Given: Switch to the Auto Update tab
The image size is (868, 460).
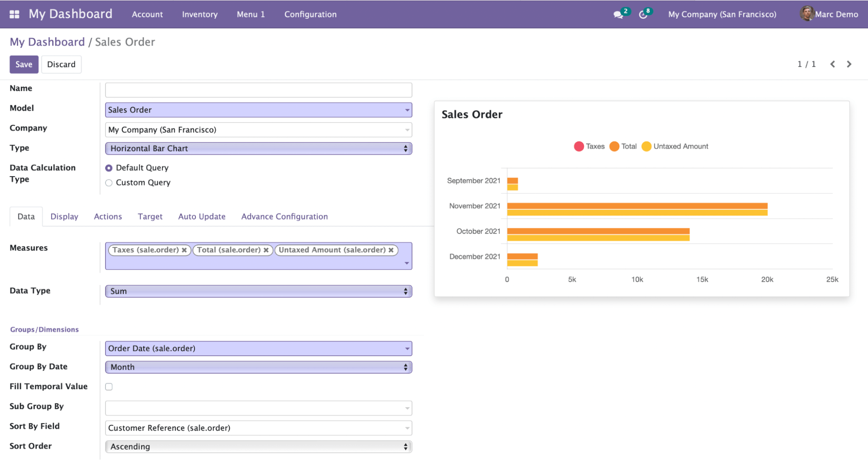Looking at the screenshot, I should [201, 217].
